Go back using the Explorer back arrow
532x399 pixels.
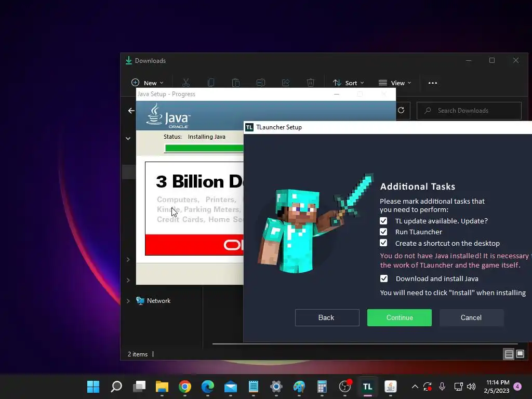pyautogui.click(x=131, y=111)
